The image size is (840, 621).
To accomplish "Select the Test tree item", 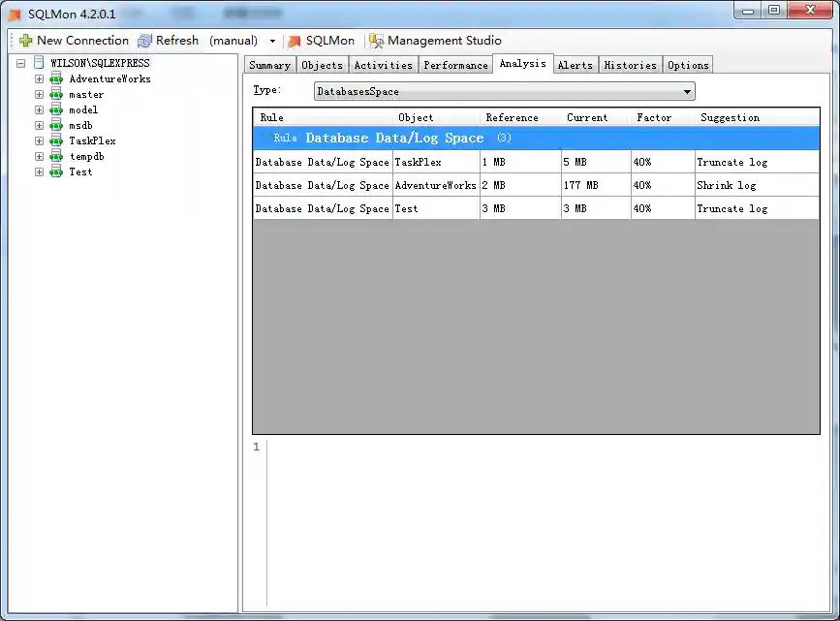I will (81, 171).
